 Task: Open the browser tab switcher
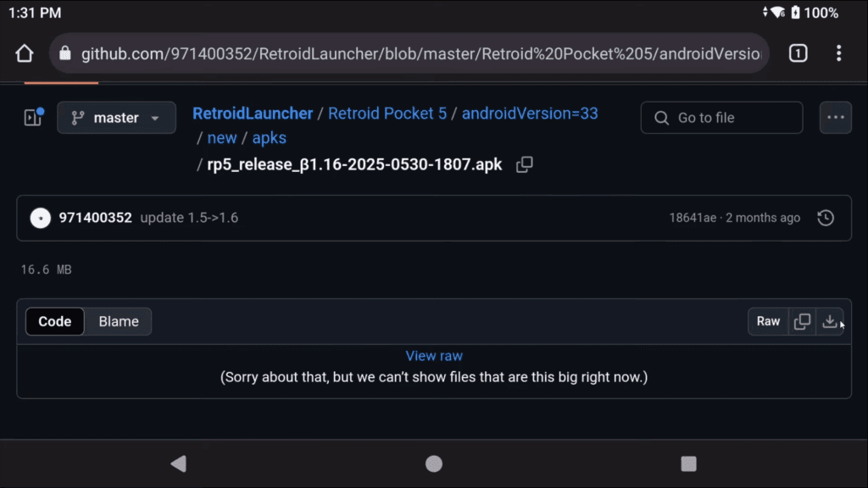[798, 53]
